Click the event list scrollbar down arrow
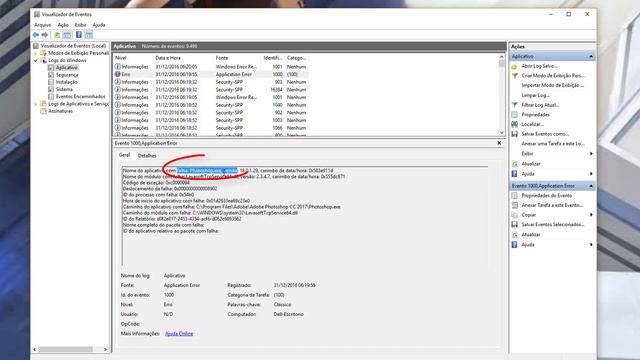This screenshot has height=360, width=640. coord(502,133)
